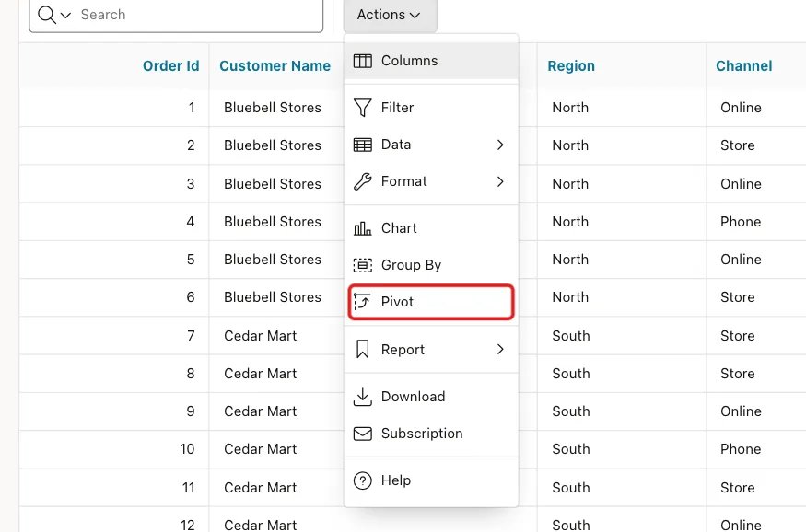
Task: Click the Format wrench icon
Action: click(362, 182)
